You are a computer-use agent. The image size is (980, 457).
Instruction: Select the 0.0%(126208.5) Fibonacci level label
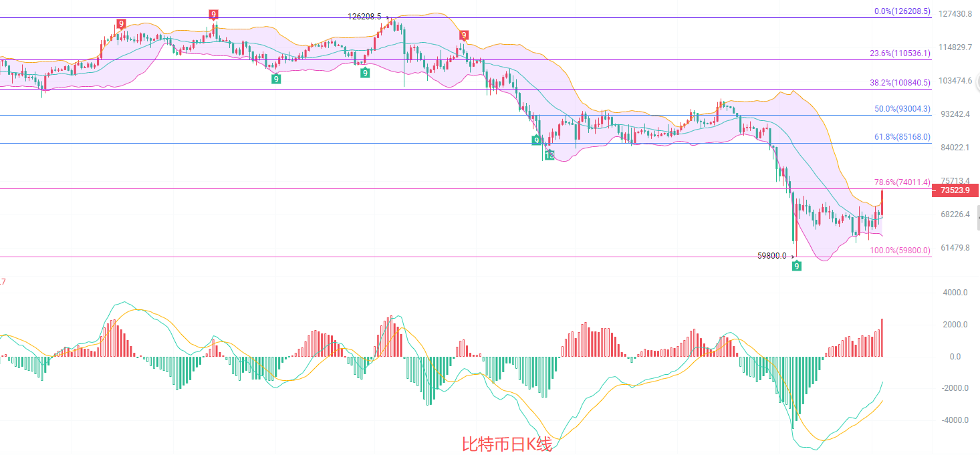click(x=902, y=11)
